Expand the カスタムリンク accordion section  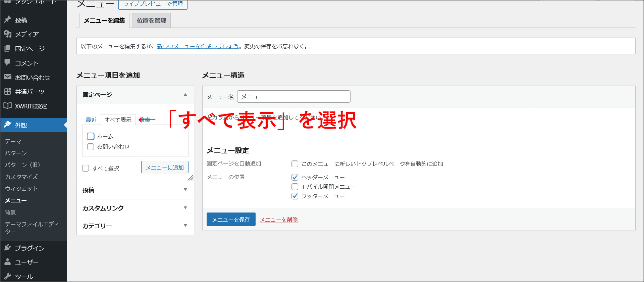coord(135,208)
